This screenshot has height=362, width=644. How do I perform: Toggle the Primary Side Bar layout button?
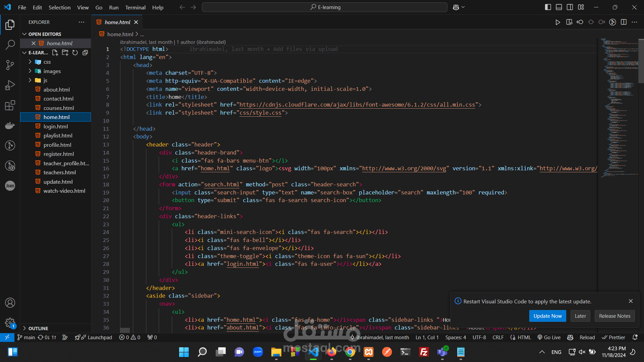pyautogui.click(x=548, y=7)
